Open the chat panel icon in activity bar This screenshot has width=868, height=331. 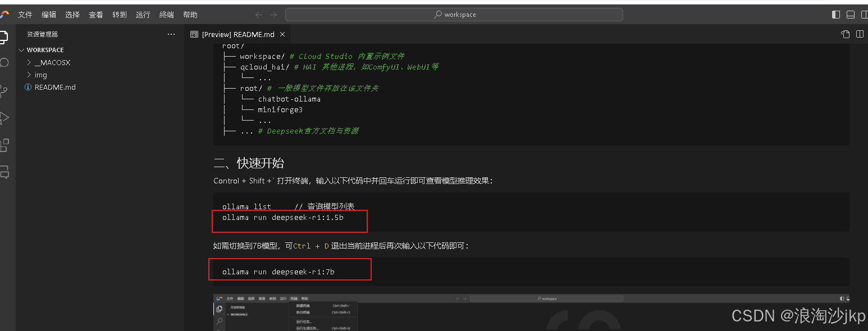pos(4,172)
